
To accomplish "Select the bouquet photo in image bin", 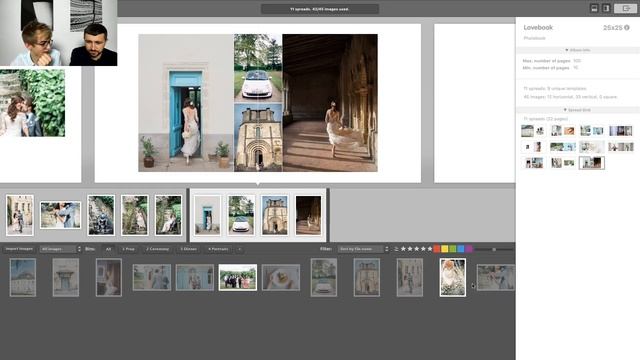I will coord(453,277).
